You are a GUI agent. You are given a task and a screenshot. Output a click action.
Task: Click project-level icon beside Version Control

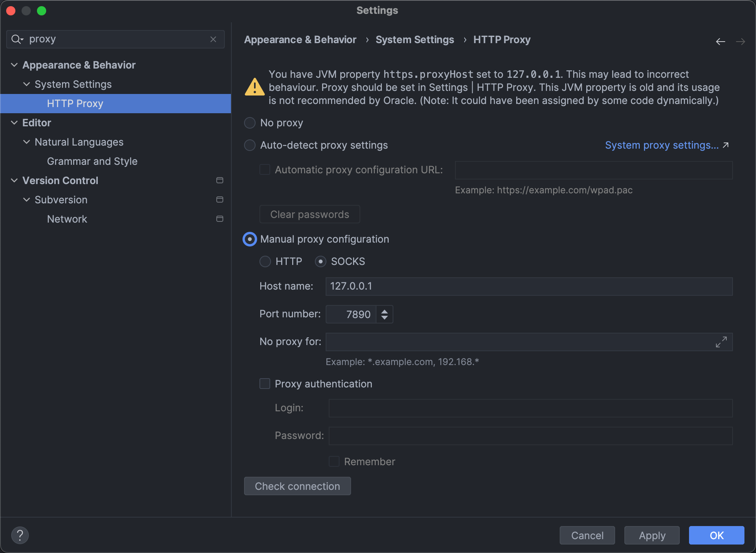pyautogui.click(x=220, y=180)
